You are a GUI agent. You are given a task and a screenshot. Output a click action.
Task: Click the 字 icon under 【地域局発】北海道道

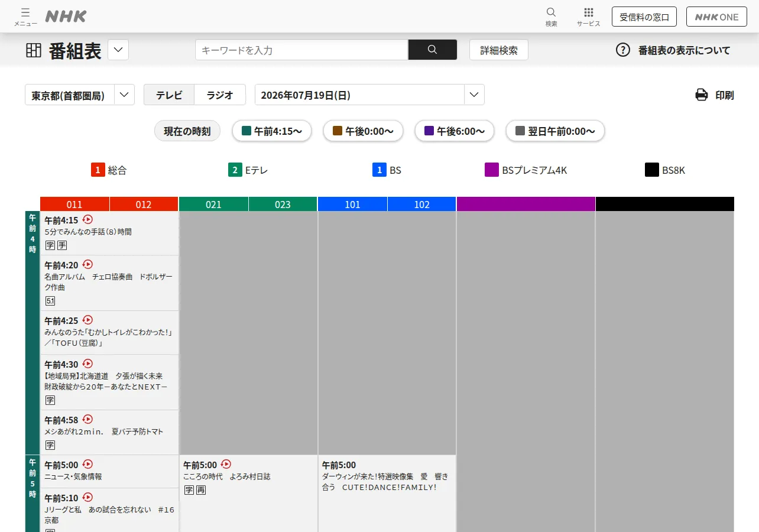click(x=50, y=400)
